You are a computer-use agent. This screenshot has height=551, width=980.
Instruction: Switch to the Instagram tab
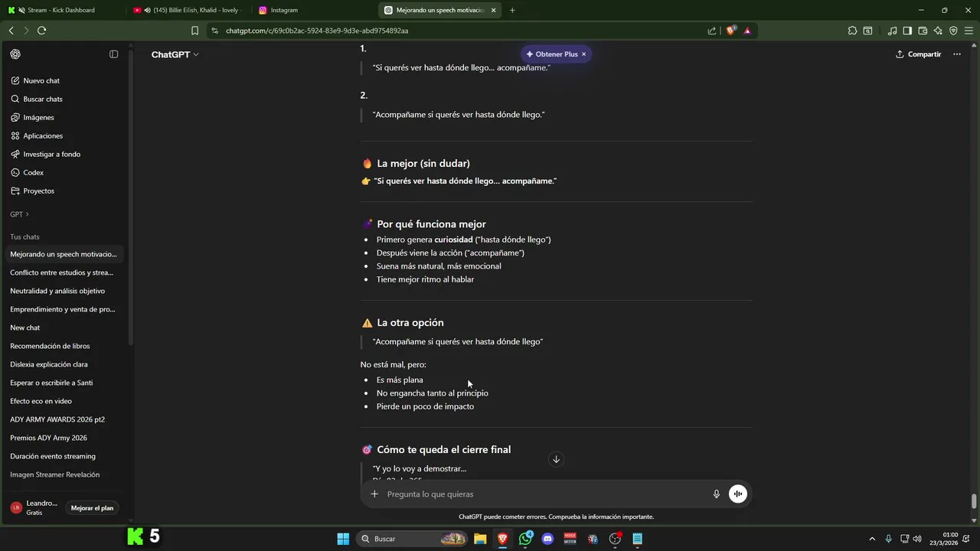pos(314,10)
